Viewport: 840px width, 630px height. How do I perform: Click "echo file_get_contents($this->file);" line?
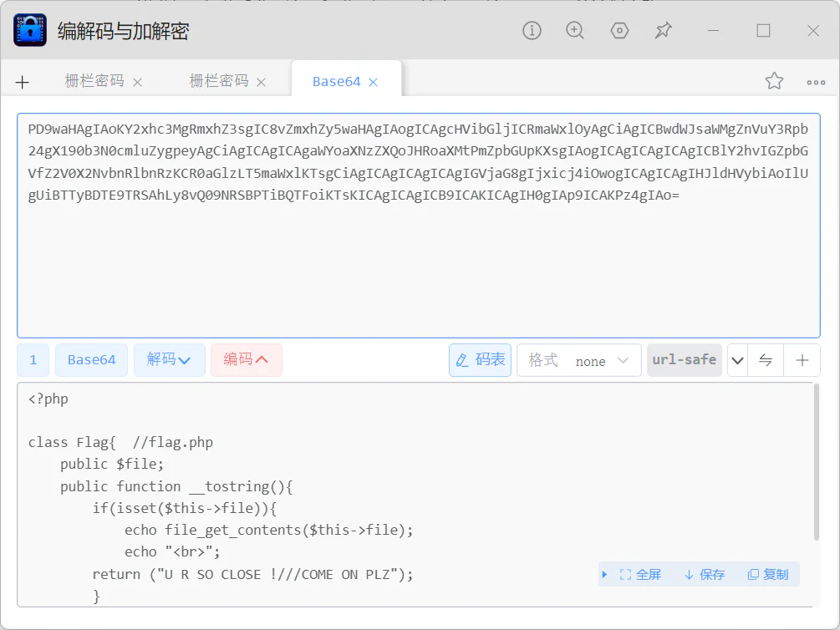pyautogui.click(x=269, y=531)
